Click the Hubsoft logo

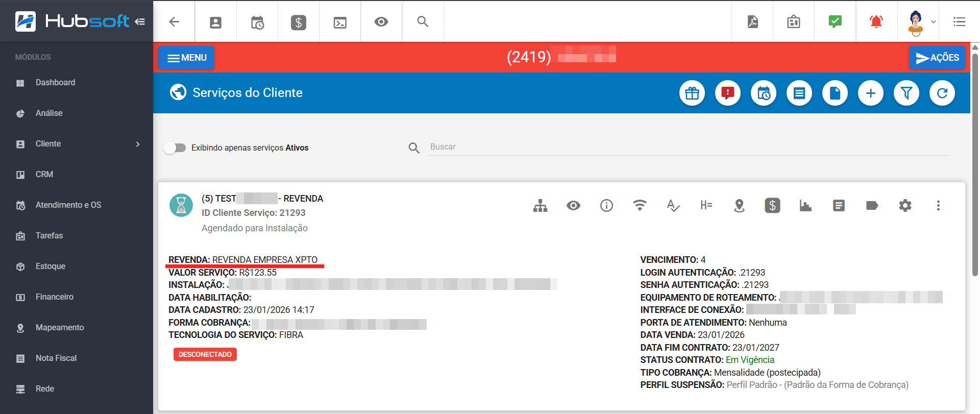pyautogui.click(x=72, y=21)
